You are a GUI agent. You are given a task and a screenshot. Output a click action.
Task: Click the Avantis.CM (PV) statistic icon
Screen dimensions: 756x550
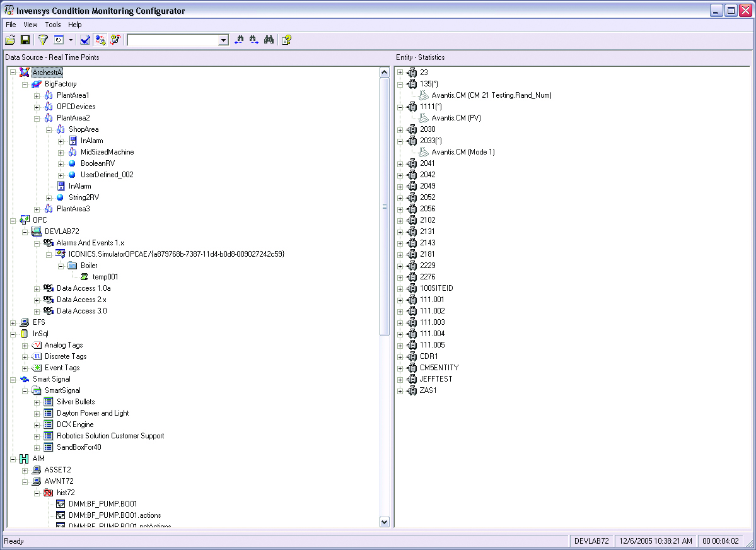click(423, 118)
